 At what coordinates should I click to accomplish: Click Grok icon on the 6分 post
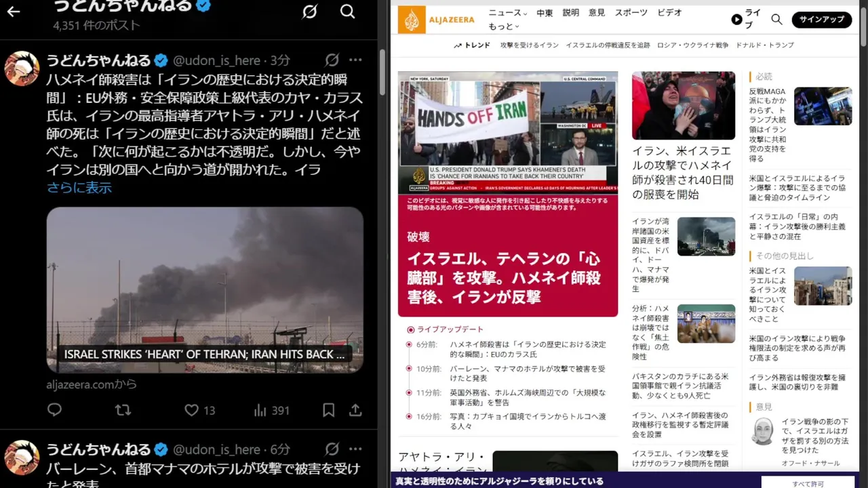[x=332, y=449]
